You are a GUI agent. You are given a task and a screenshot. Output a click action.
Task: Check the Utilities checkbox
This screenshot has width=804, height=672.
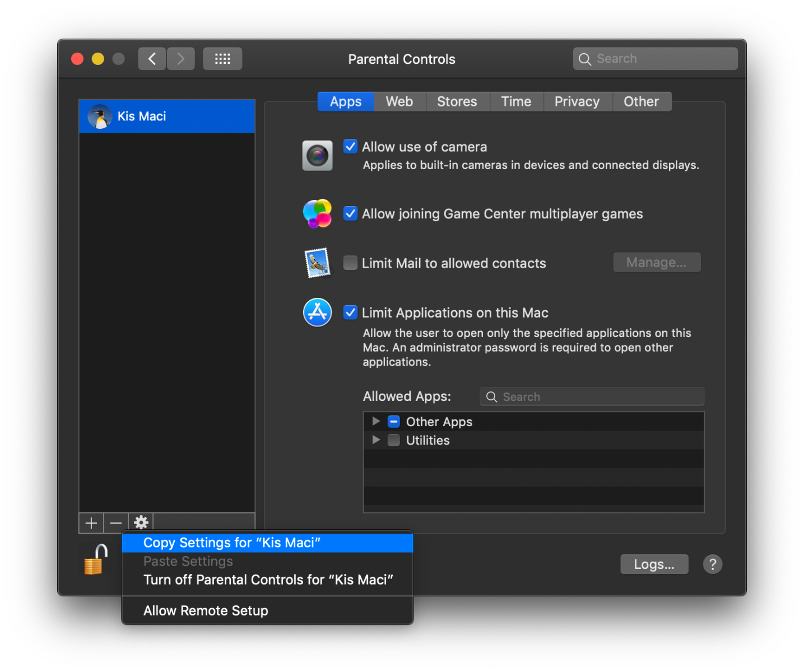coord(394,440)
